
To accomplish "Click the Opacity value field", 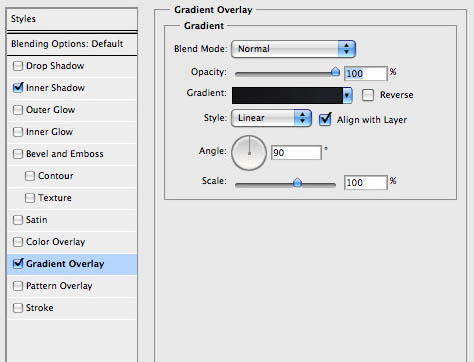I will tap(366, 74).
